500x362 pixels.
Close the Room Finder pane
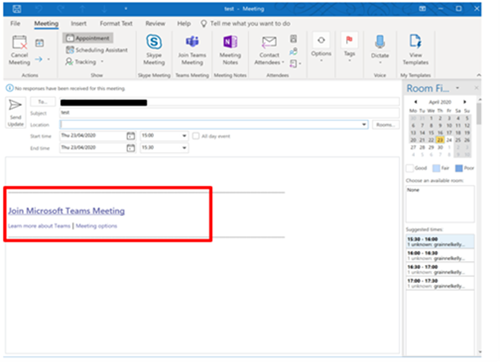[x=476, y=88]
